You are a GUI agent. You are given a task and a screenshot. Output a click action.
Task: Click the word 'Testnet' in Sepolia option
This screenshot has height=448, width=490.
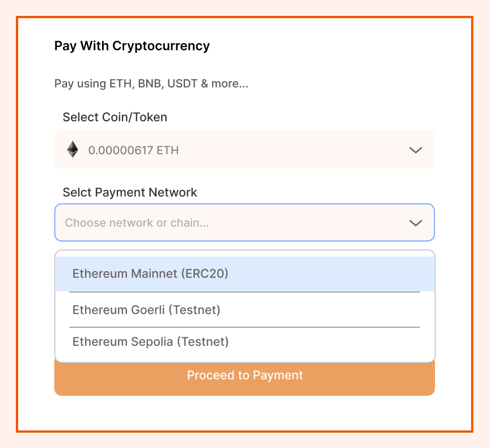(202, 342)
